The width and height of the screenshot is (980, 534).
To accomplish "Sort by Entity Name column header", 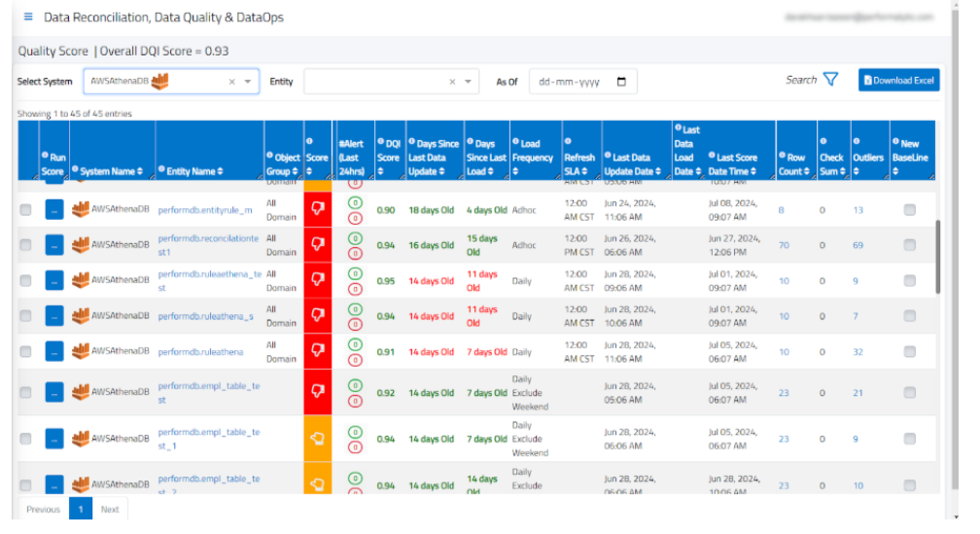I will point(190,171).
